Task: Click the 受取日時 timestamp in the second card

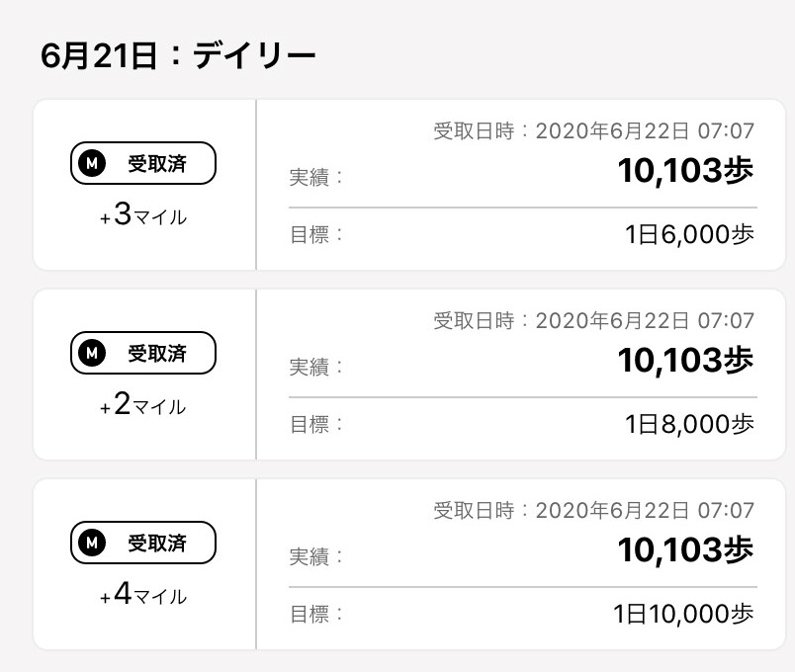Action: click(593, 320)
